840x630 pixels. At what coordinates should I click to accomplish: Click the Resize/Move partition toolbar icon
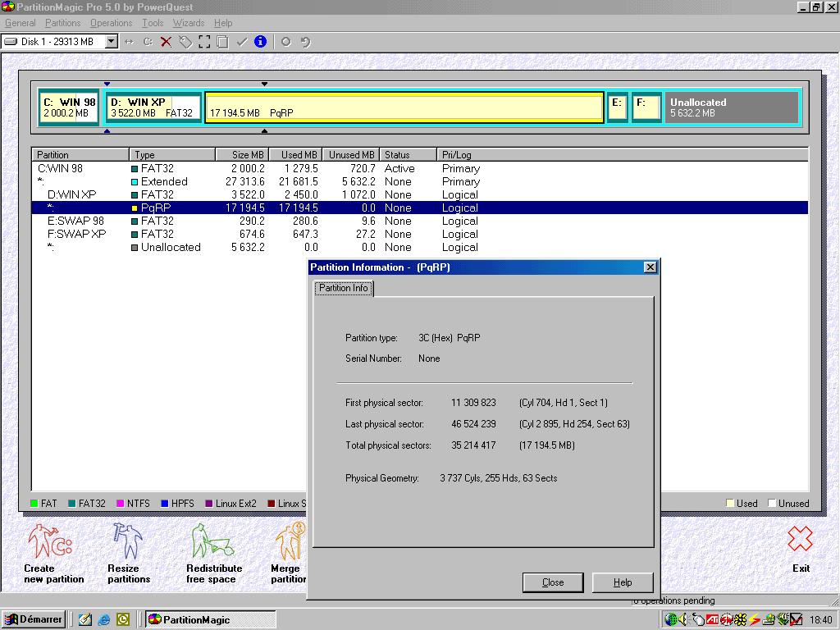tap(129, 42)
